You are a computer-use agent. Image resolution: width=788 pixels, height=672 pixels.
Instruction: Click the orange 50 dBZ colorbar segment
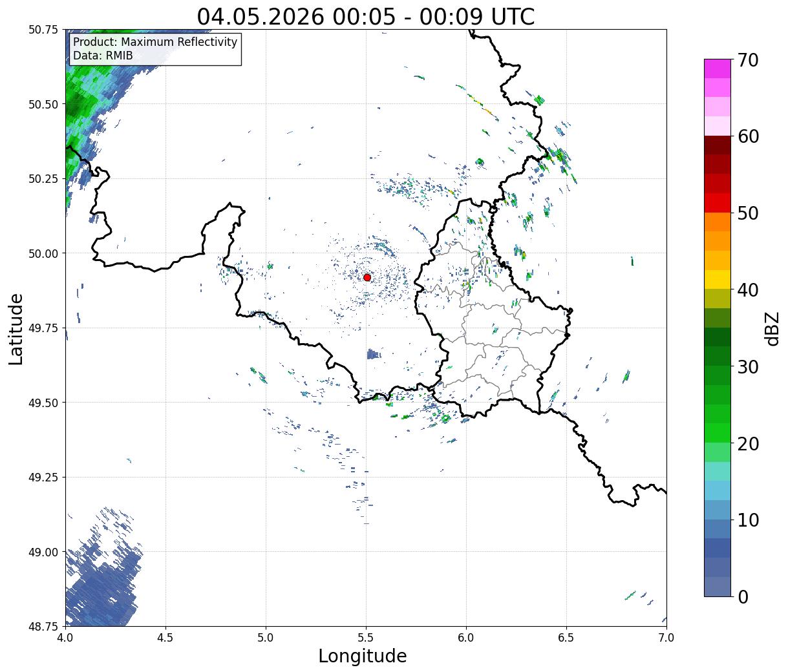click(x=718, y=222)
